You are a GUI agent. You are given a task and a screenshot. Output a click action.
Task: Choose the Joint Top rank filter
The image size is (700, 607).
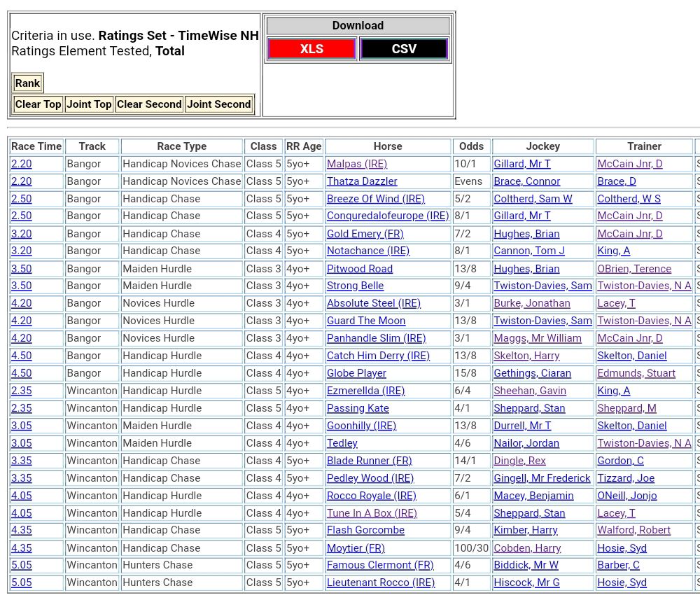coord(89,104)
